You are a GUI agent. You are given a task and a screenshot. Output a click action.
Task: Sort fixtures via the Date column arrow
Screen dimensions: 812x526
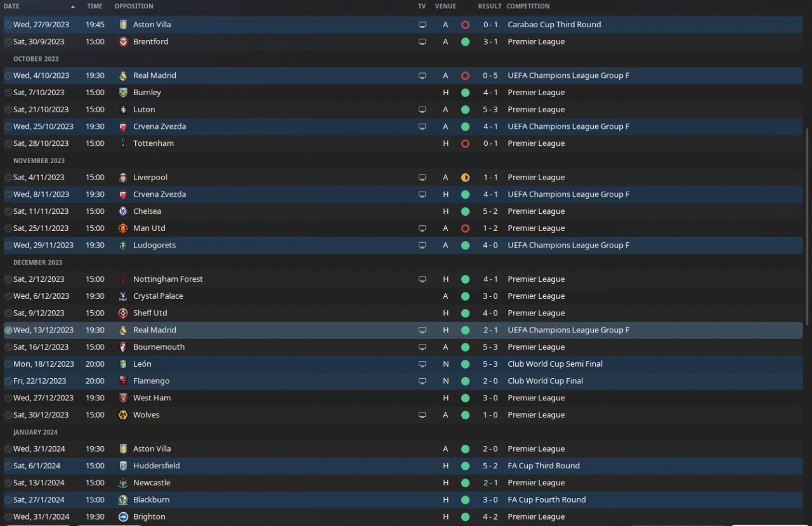coord(73,6)
